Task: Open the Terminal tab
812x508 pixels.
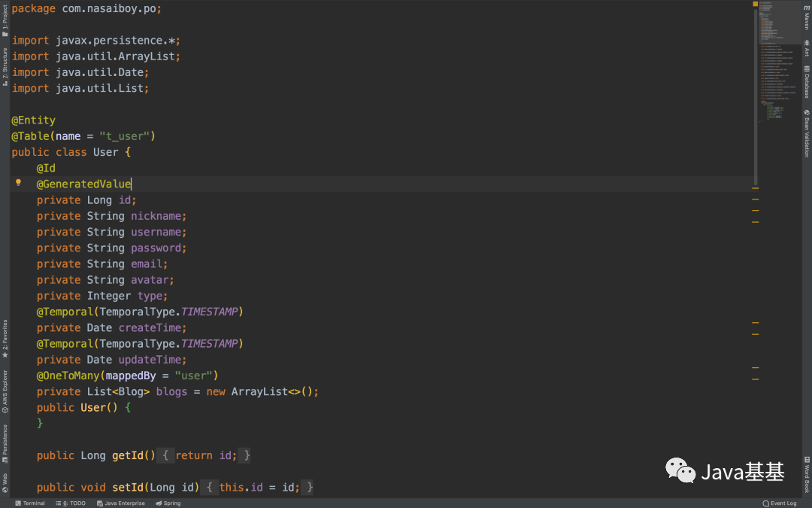Action: [x=30, y=503]
